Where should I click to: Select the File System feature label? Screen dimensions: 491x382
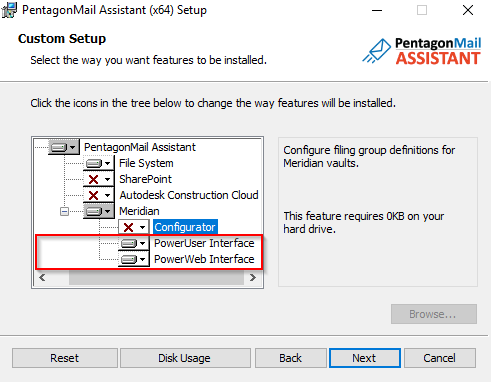[146, 163]
